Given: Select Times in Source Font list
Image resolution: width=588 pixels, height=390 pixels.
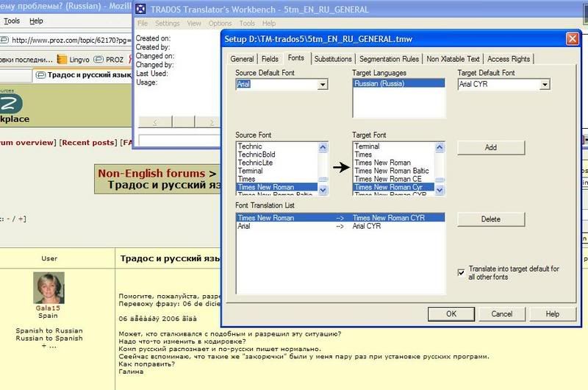Looking at the screenshot, I should pos(277,179).
